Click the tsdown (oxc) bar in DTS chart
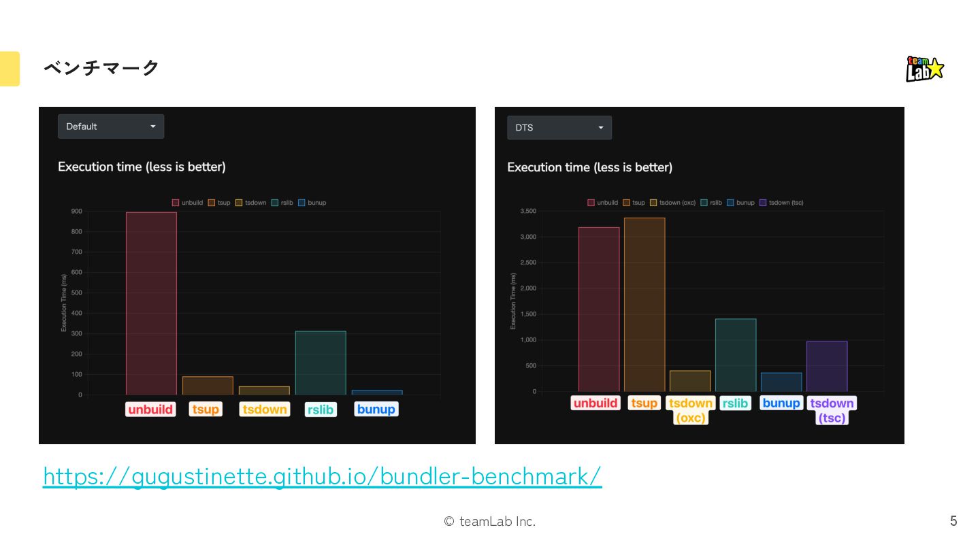 tap(690, 381)
